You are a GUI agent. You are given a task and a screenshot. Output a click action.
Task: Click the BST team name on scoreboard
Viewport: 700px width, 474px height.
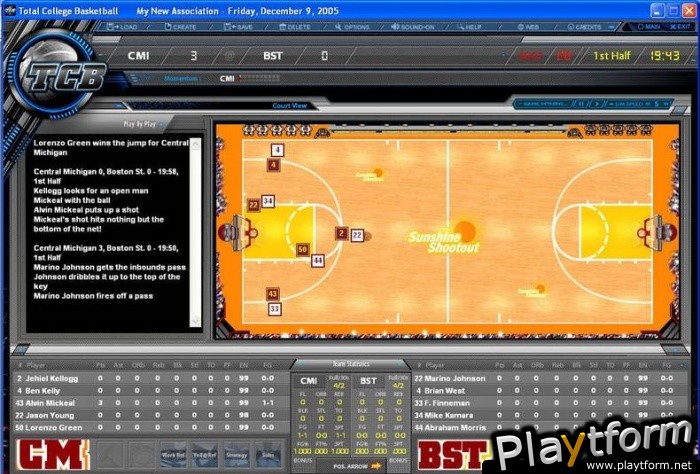(x=273, y=56)
